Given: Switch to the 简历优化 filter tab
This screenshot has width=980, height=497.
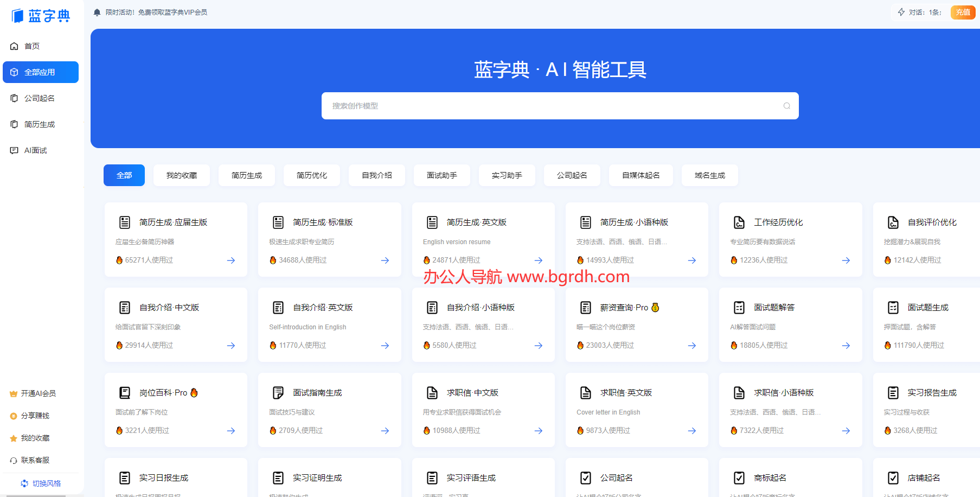Looking at the screenshot, I should pyautogui.click(x=311, y=175).
